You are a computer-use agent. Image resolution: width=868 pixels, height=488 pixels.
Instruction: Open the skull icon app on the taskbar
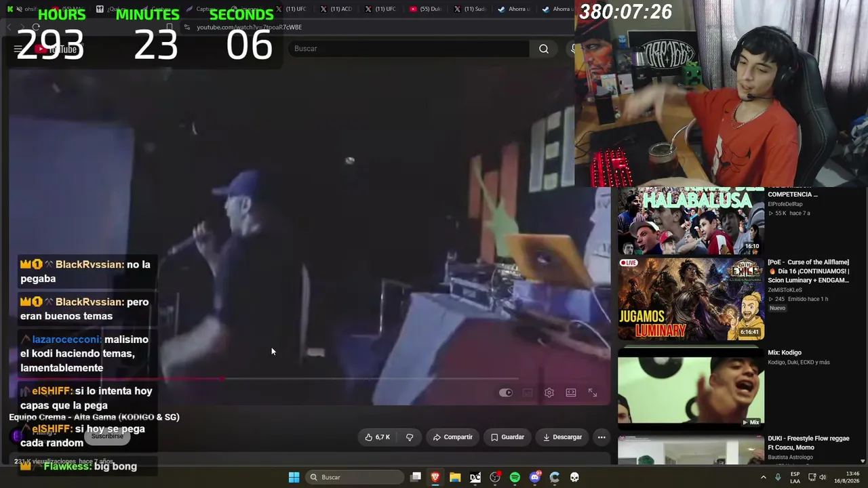pos(574,477)
